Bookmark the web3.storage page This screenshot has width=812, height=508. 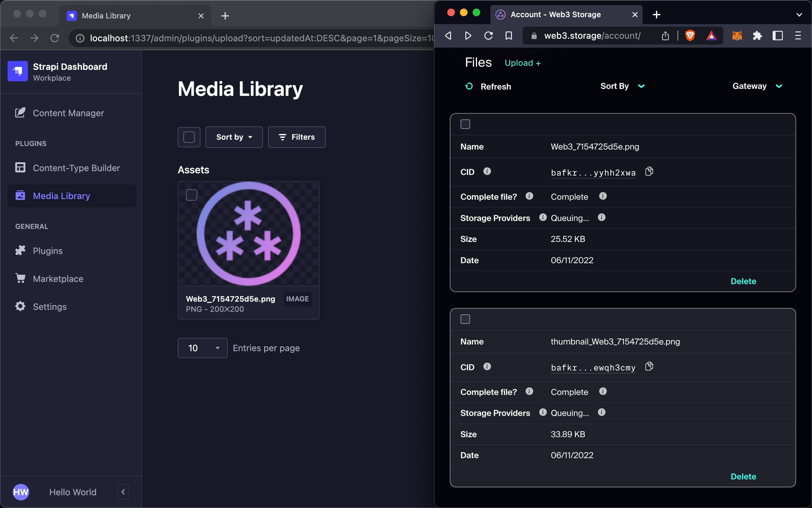click(x=509, y=36)
